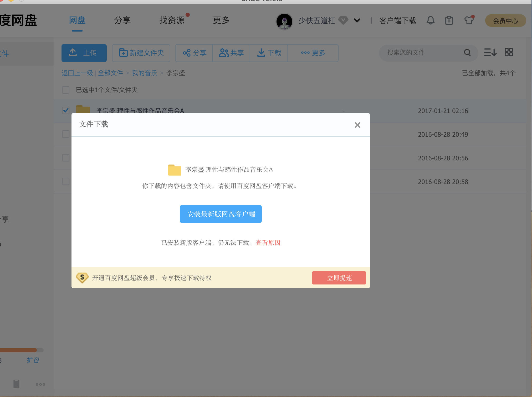Screen dimensions: 532x397
Task: Uncheck the selected 李宗盛 folder
Action: pyautogui.click(x=65, y=111)
